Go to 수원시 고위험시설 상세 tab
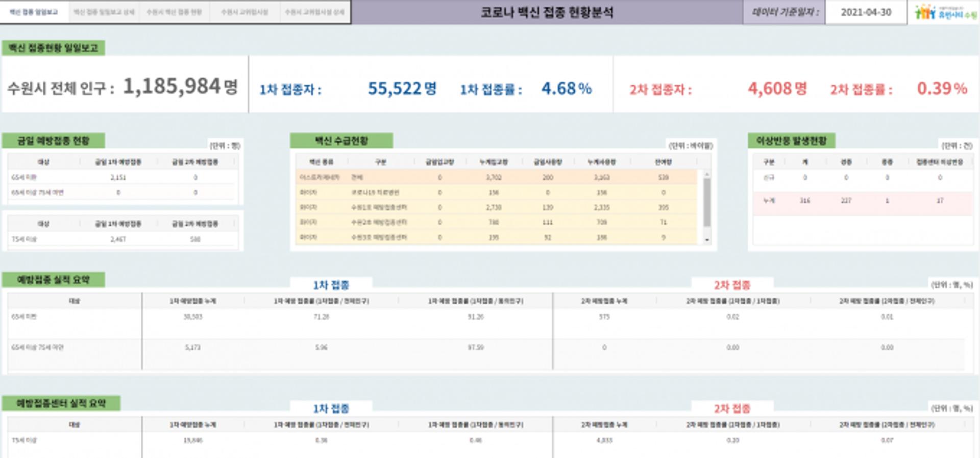This screenshot has width=980, height=458. click(x=314, y=12)
